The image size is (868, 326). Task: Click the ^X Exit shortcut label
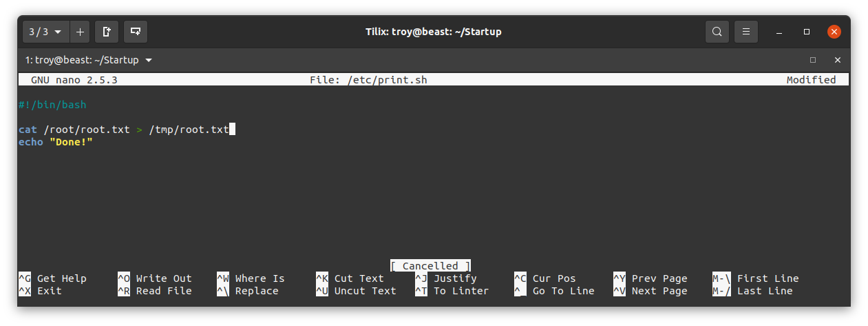[40, 291]
